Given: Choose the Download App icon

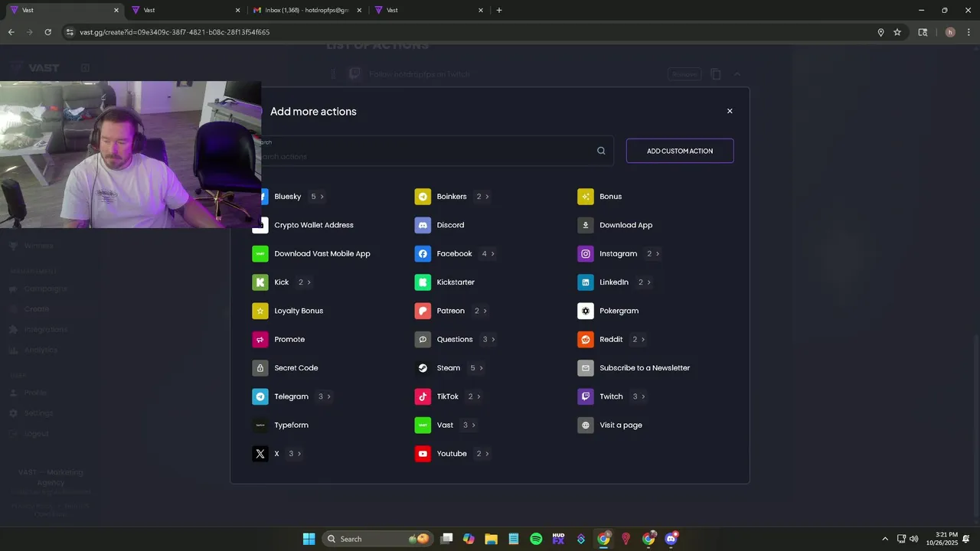Looking at the screenshot, I should click(586, 225).
